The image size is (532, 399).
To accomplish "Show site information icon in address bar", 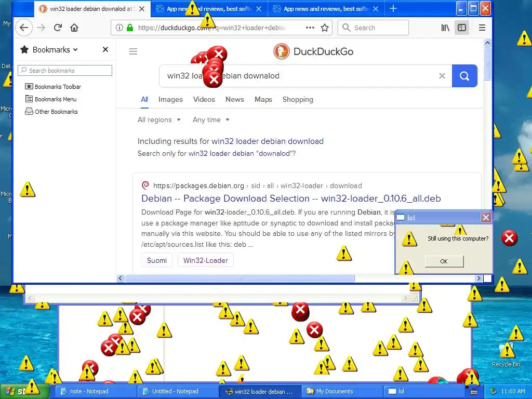I will (119, 28).
